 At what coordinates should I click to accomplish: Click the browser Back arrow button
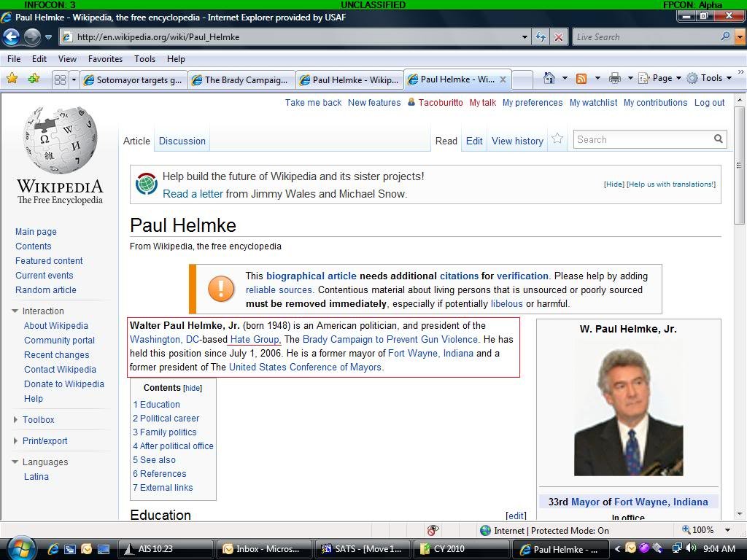coord(12,36)
